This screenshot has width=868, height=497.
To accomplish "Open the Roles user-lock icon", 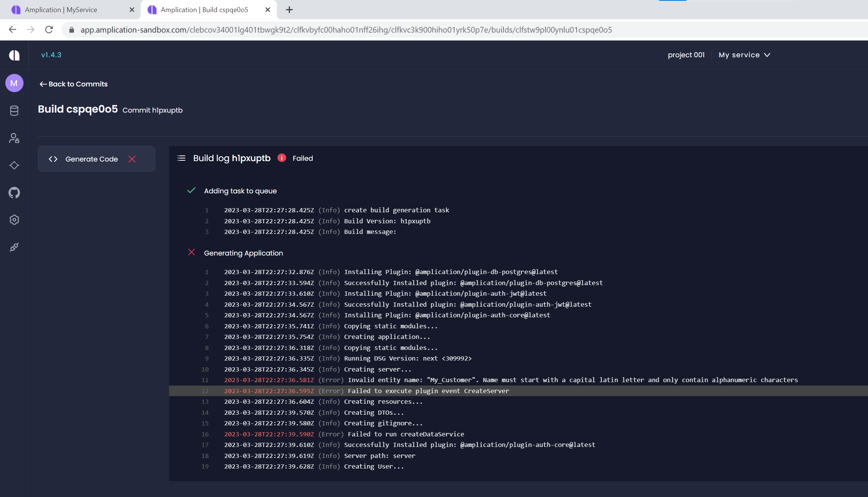I will [14, 138].
